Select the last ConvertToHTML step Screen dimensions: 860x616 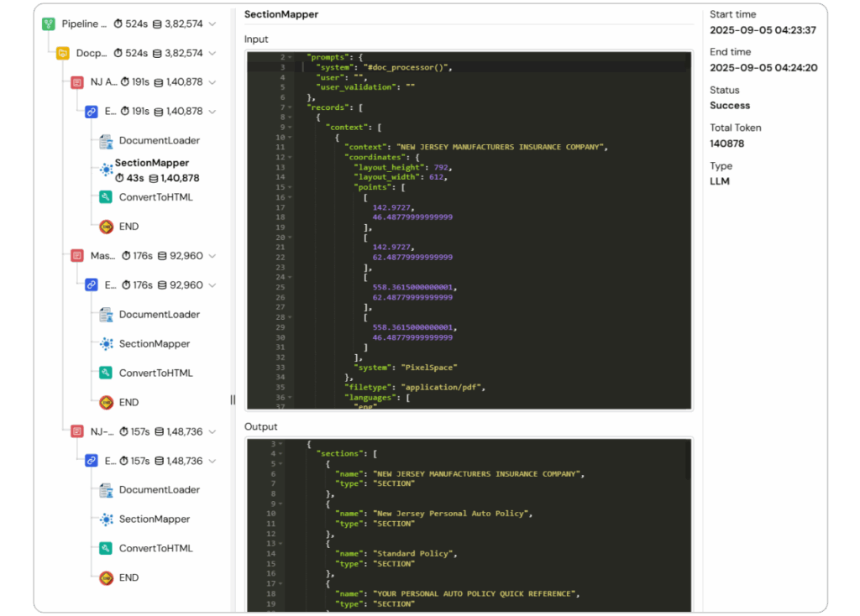pyautogui.click(x=155, y=548)
